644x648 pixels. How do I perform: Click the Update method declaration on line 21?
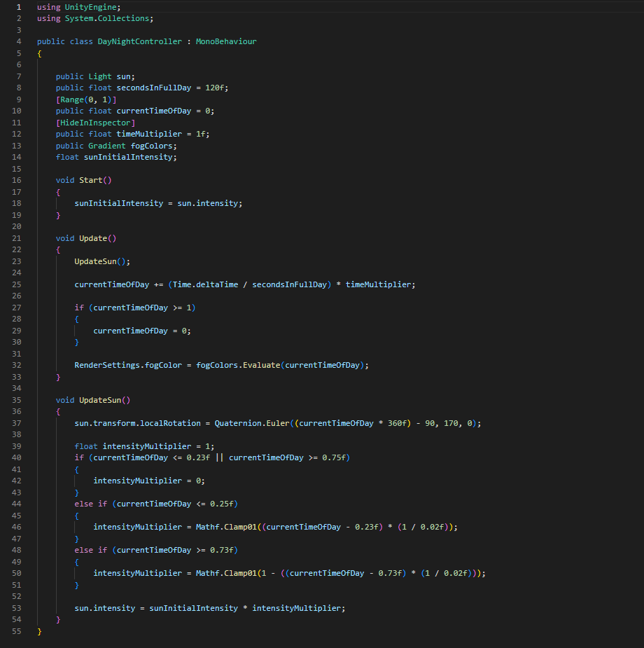(x=92, y=238)
